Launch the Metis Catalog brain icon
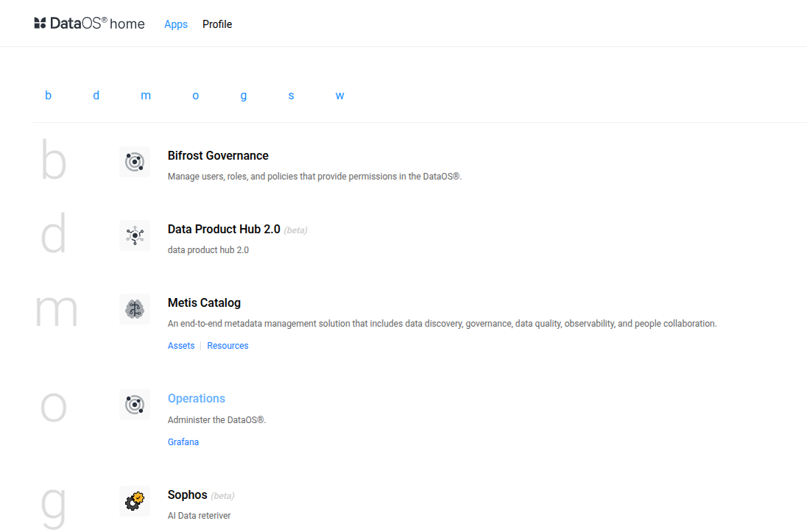 click(x=135, y=309)
